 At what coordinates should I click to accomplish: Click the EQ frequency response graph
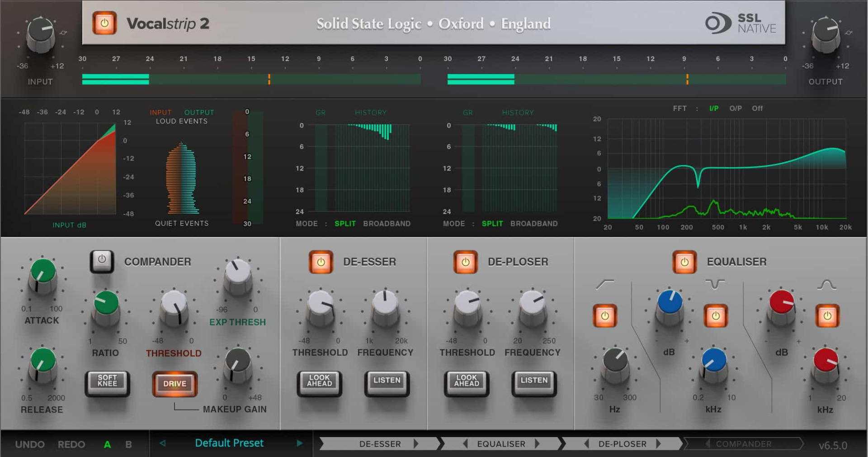click(x=726, y=169)
